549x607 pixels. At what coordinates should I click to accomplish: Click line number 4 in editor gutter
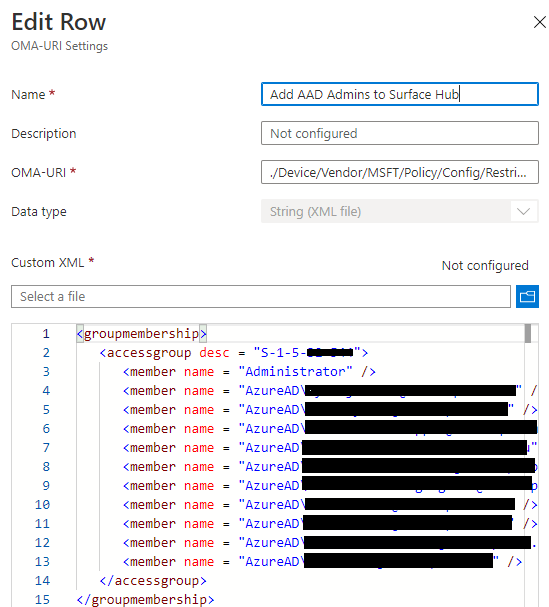[46, 391]
